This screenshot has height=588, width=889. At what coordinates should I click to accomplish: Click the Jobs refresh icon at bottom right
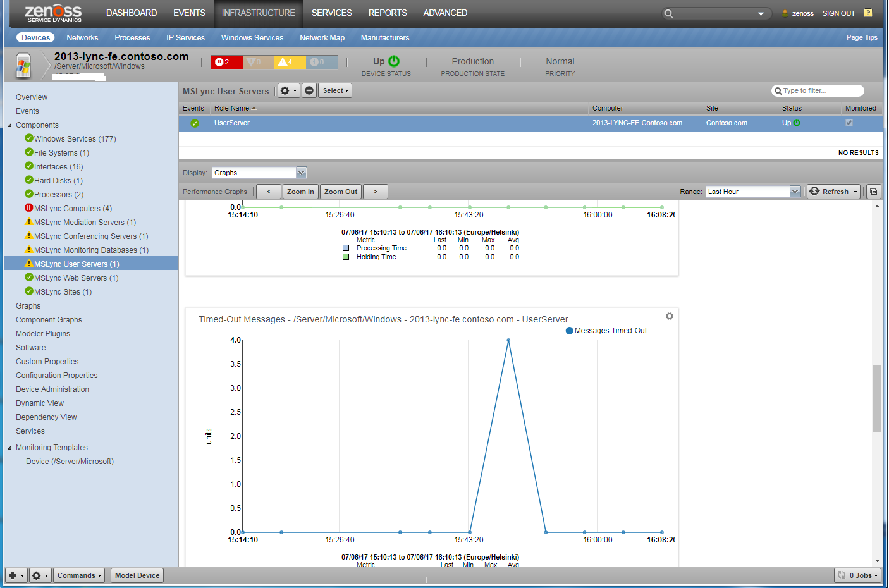tap(842, 575)
